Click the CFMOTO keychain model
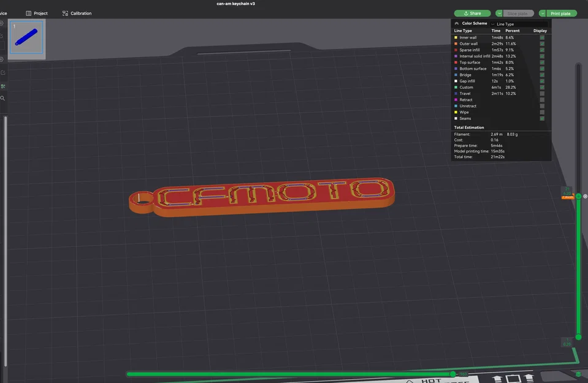The width and height of the screenshot is (588, 383). click(x=262, y=197)
